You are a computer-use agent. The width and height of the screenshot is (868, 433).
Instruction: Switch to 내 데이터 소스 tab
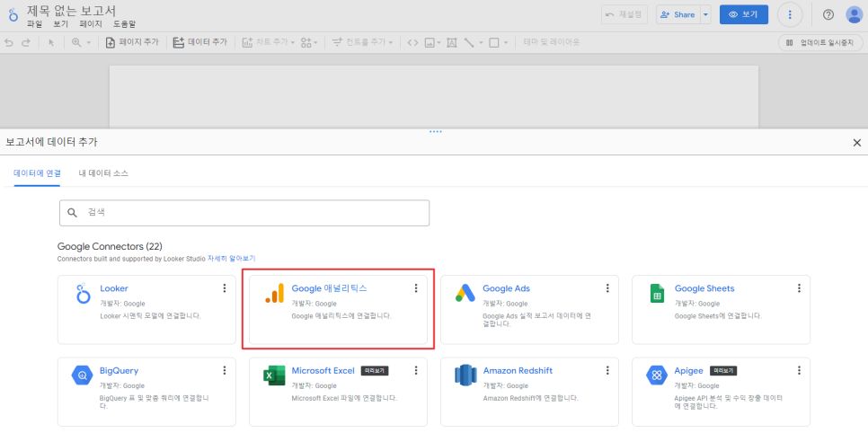[103, 173]
